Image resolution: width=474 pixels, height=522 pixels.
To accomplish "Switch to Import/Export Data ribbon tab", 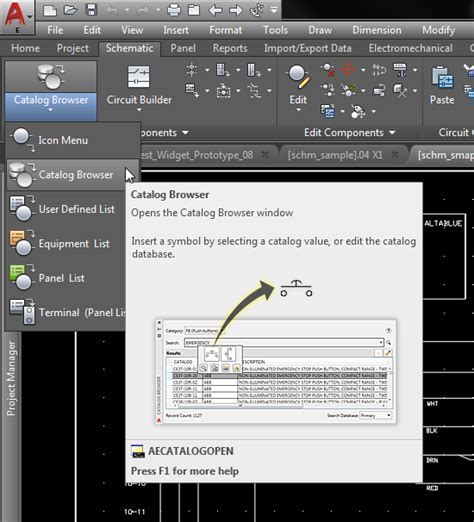I will click(308, 48).
